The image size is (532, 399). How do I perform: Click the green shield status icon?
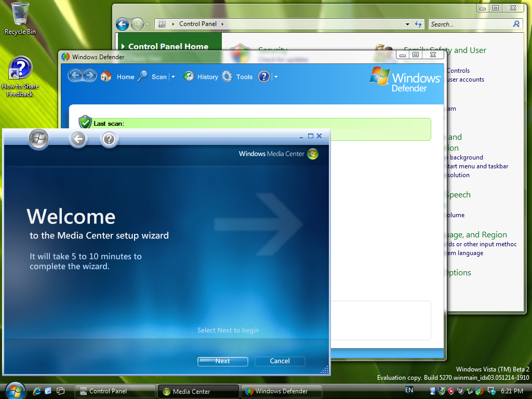click(x=85, y=122)
